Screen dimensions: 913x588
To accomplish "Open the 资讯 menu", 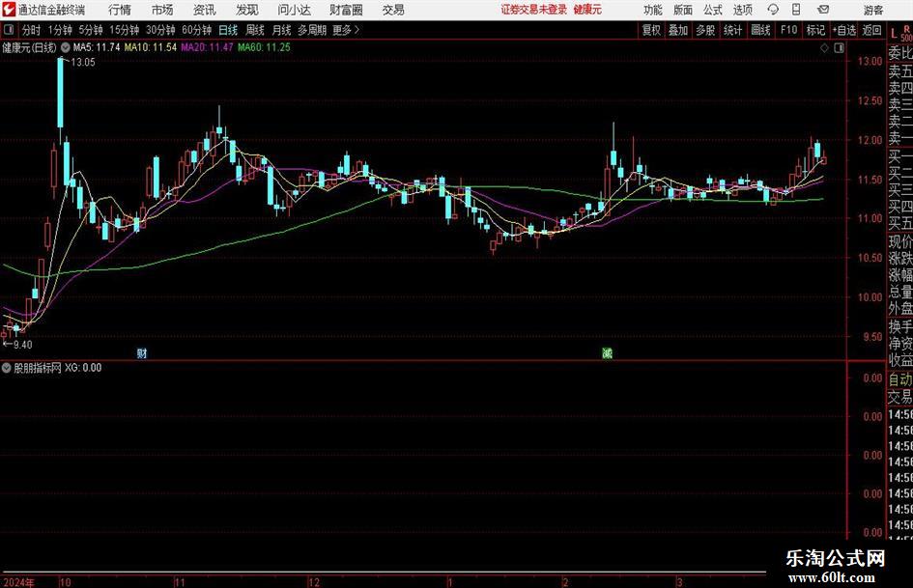I will tap(204, 10).
